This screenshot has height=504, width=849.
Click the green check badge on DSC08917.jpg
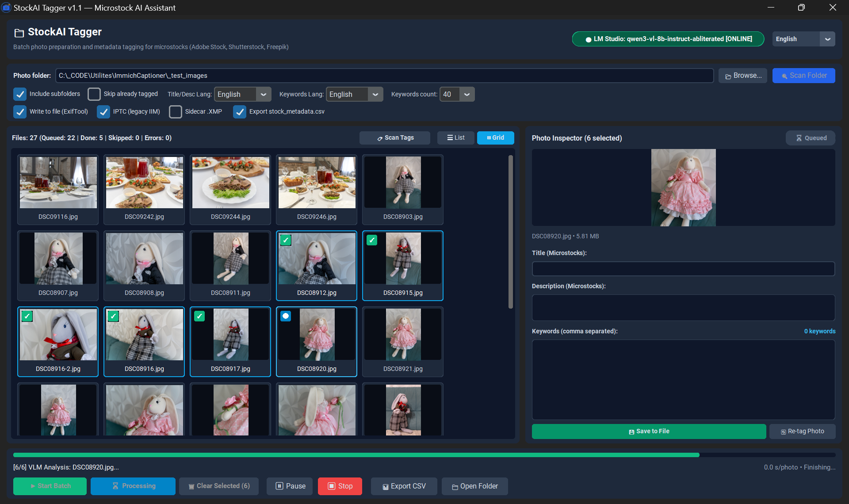pos(199,316)
